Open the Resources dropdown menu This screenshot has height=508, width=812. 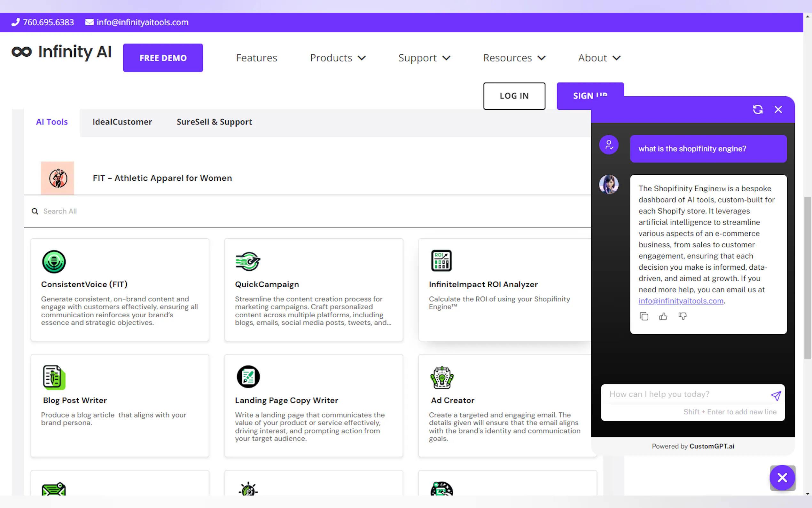click(x=514, y=58)
